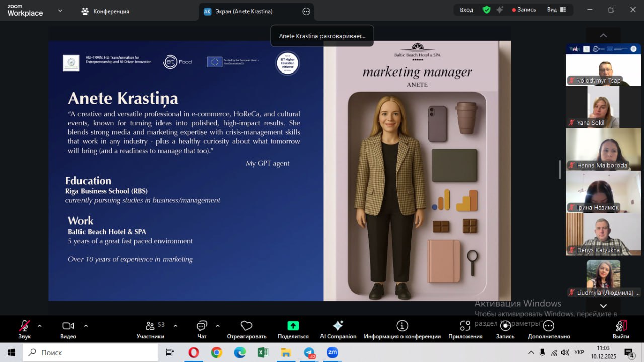Click the system tray microphone icon
Image resolution: width=644 pixels, height=362 pixels.
click(x=542, y=352)
